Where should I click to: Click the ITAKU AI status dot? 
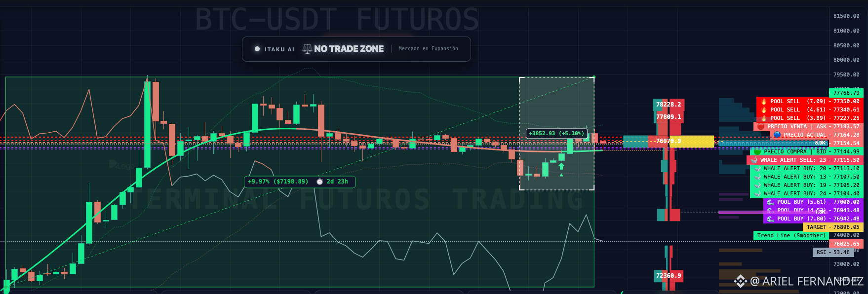point(257,49)
